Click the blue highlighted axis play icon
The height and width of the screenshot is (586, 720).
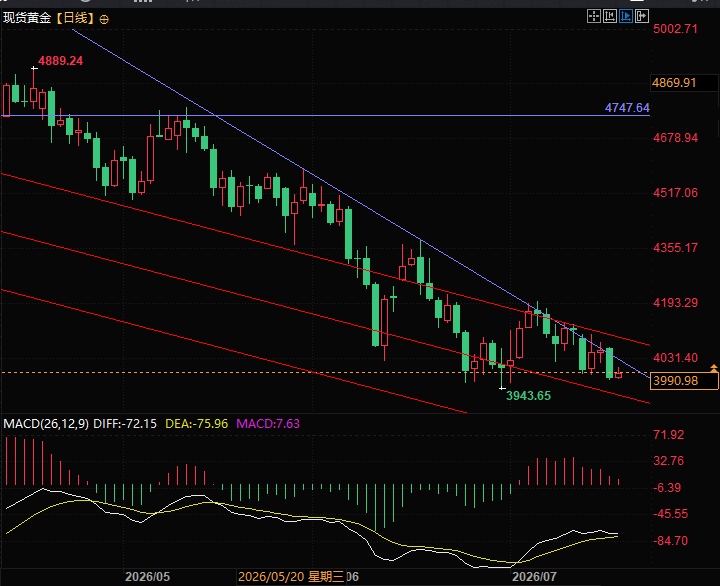click(626, 17)
